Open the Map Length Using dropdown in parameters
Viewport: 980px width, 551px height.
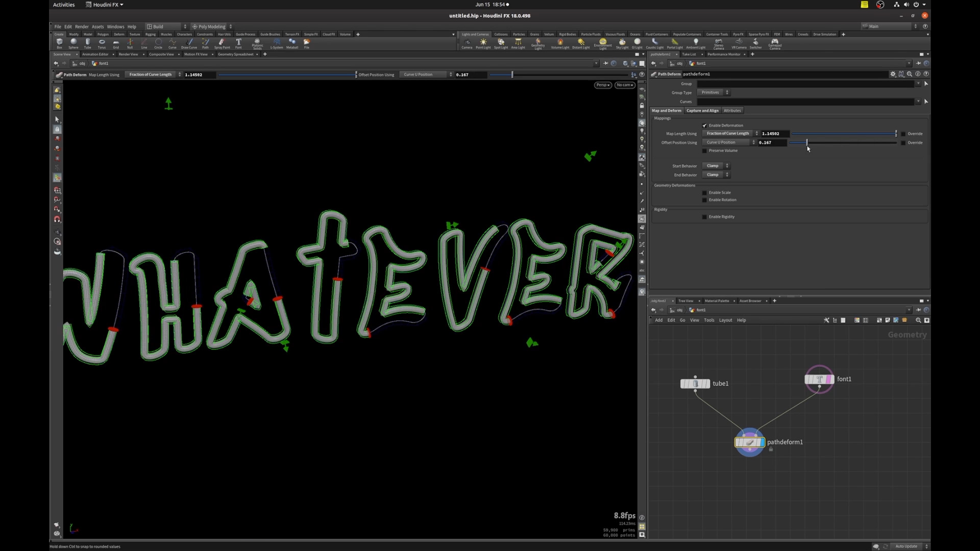click(x=730, y=134)
